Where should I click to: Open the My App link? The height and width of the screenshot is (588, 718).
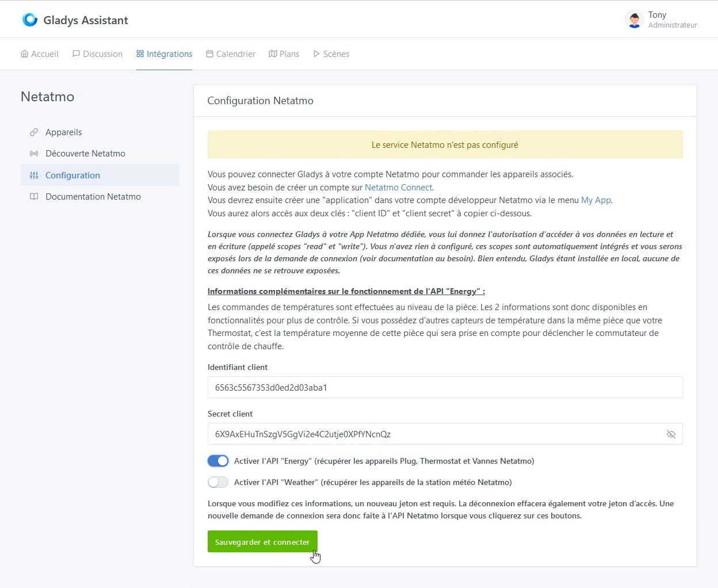[596, 200]
